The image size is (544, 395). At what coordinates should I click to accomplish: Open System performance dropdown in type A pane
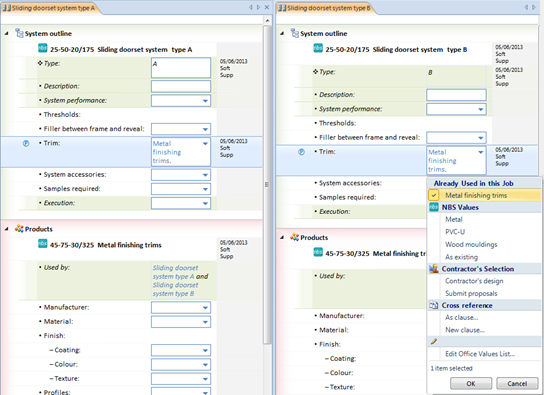point(205,101)
